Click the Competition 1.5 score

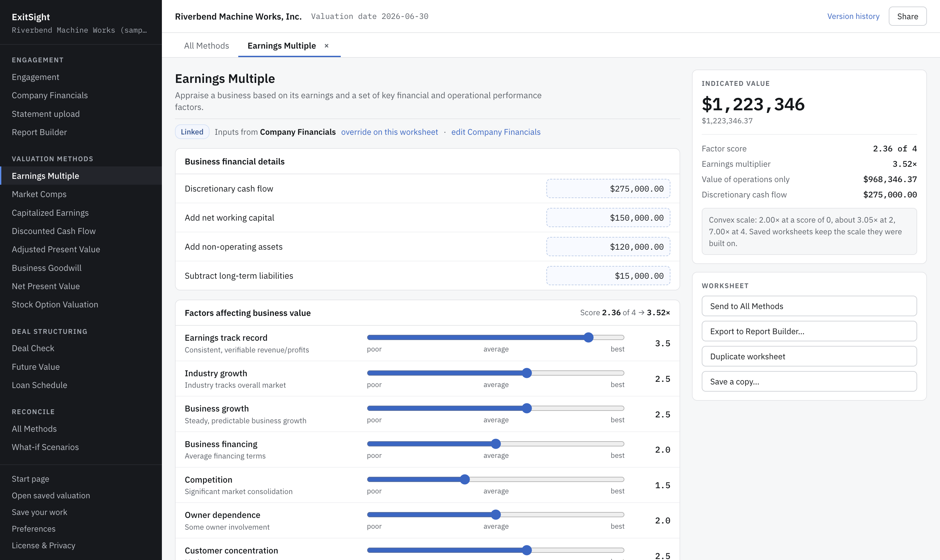(662, 485)
